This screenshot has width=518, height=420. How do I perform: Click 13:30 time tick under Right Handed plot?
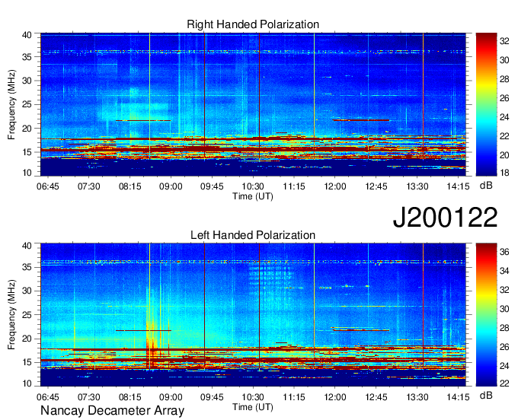pos(417,186)
